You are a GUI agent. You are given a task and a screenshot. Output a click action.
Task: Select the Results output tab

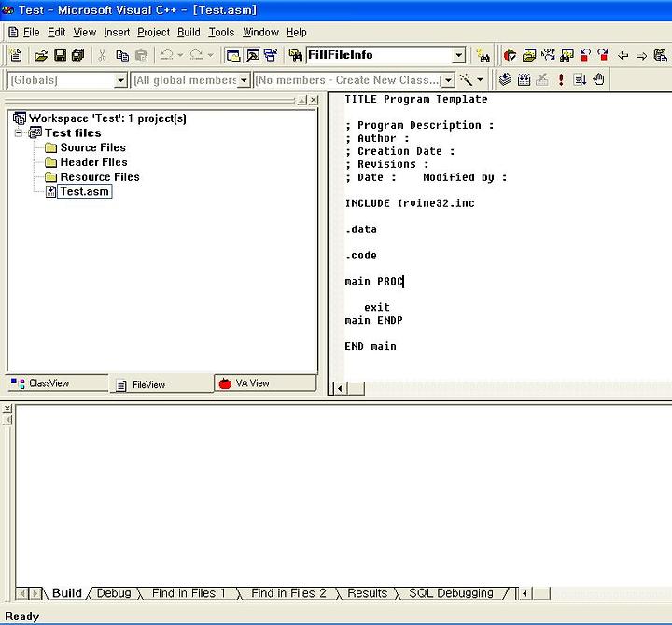coord(368,593)
